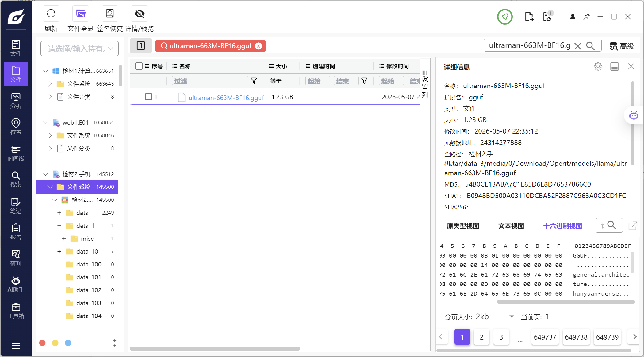The height and width of the screenshot is (357, 644).
Task: Open the ultraman-663M-BF16.gguf file link
Action: 226,98
